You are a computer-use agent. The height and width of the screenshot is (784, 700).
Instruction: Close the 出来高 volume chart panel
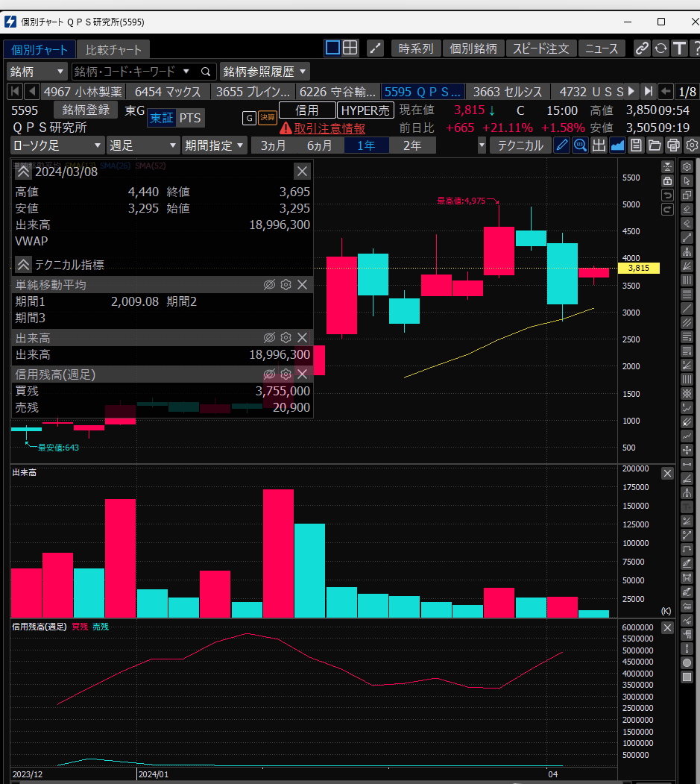(x=667, y=474)
